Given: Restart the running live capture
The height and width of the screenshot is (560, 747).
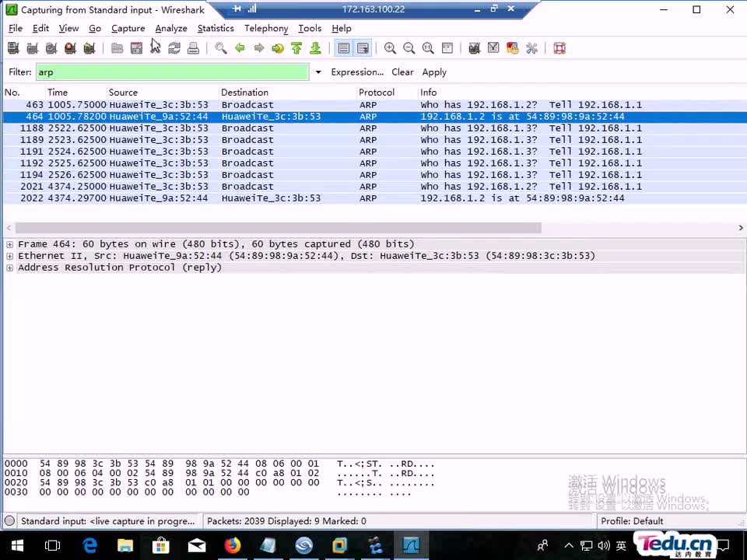Looking at the screenshot, I should click(x=89, y=48).
